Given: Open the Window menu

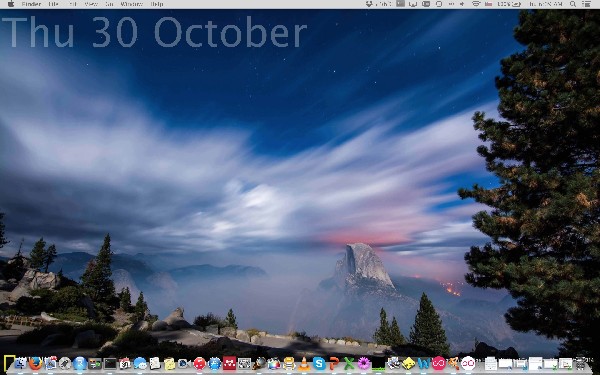Looking at the screenshot, I should pyautogui.click(x=131, y=4).
